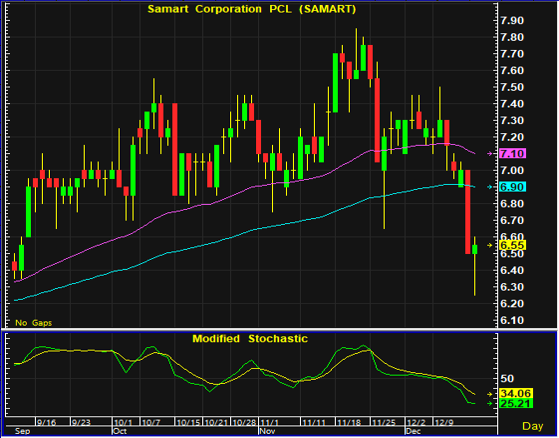Click the 9/23 date label
The height and width of the screenshot is (438, 559).
(x=81, y=423)
